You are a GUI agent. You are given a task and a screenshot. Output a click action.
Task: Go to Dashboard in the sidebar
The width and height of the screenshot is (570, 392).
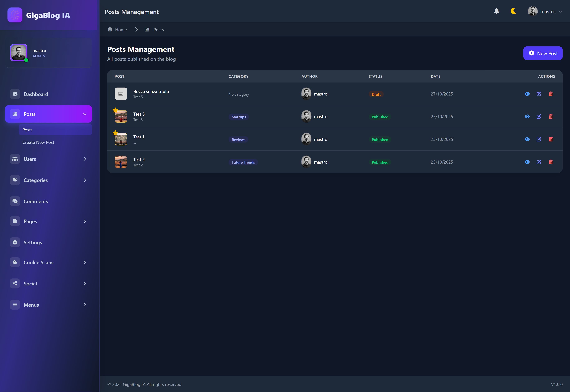tap(36, 94)
